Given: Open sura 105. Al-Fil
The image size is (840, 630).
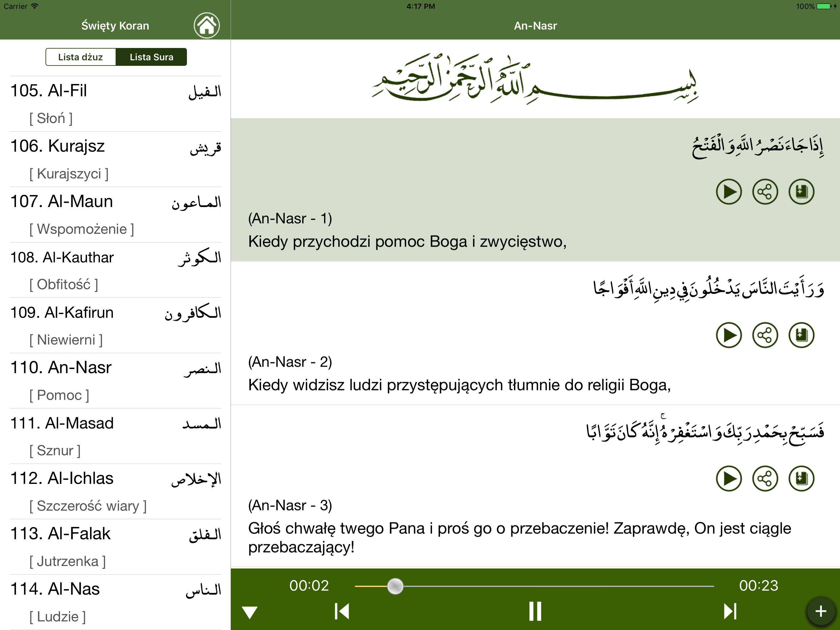Looking at the screenshot, I should [115, 103].
